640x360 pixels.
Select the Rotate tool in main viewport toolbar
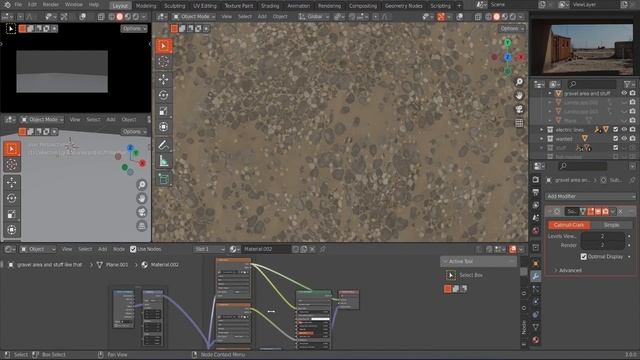click(163, 95)
